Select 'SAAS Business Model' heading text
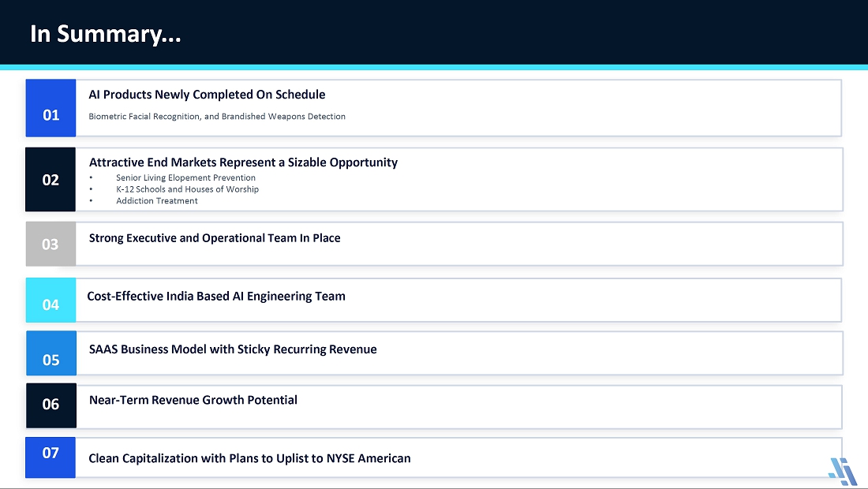The height and width of the screenshot is (489, 868). pos(233,349)
